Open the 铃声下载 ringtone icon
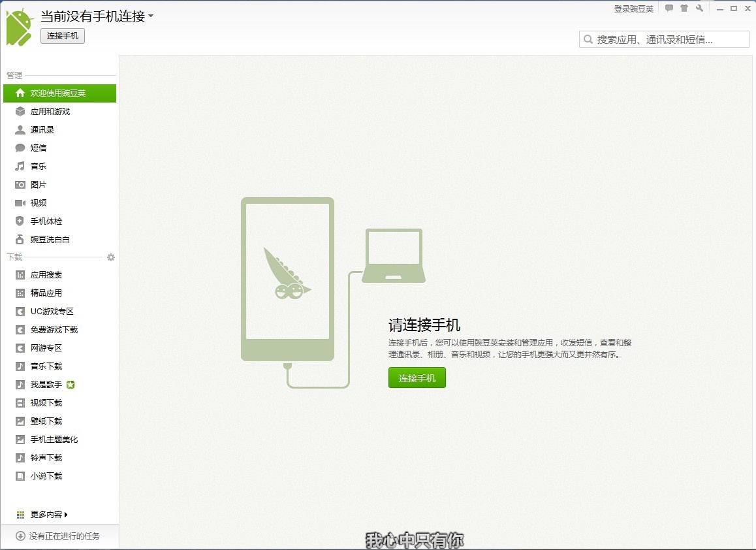756x550 pixels. [20, 458]
